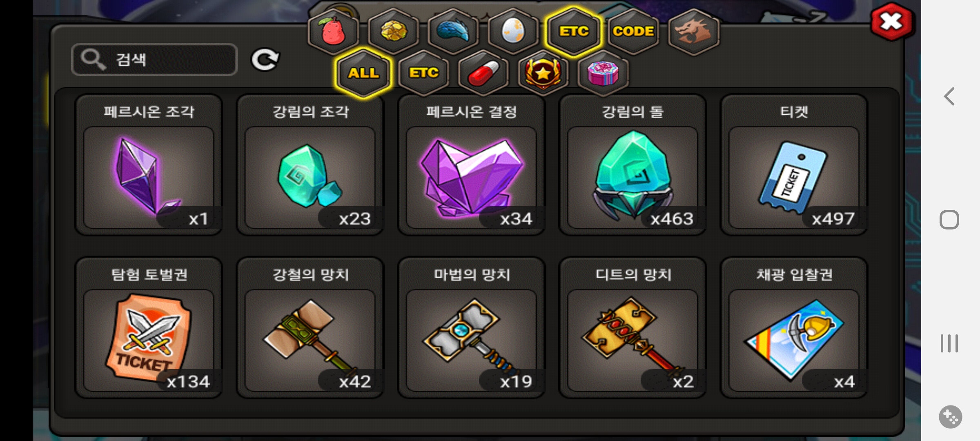Tap the Android back chevron

tap(949, 97)
